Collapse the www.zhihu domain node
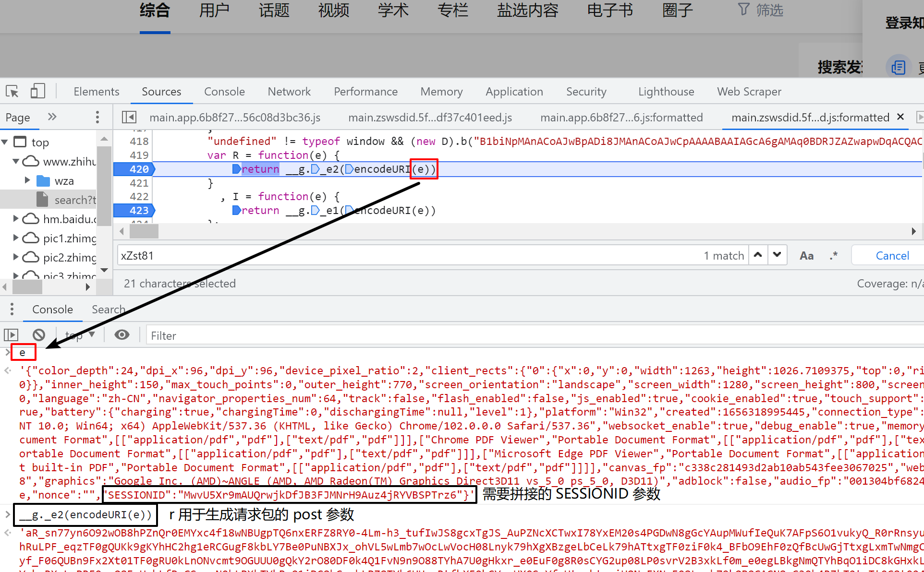Image resolution: width=924 pixels, height=572 pixels. click(16, 161)
